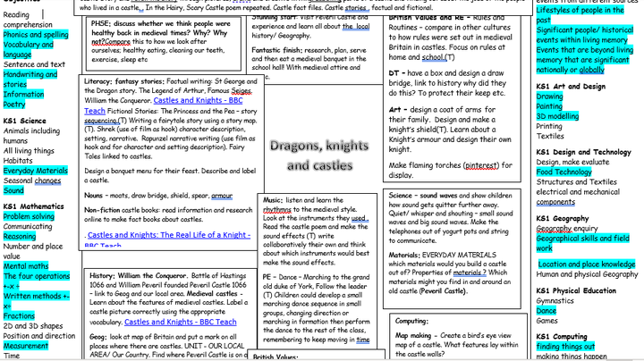Select 'Lifestyles of people in the past' text
Screen dimensions: 644x361
tap(580, 15)
